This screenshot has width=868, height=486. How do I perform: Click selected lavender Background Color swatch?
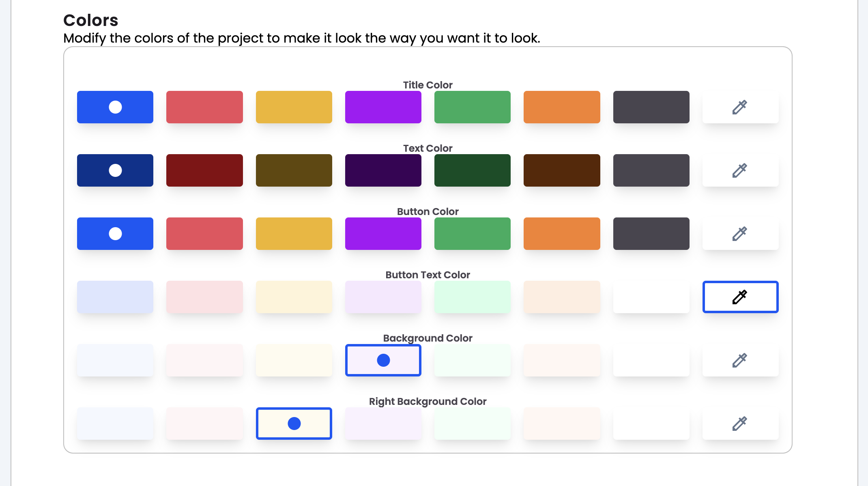pyautogui.click(x=383, y=360)
